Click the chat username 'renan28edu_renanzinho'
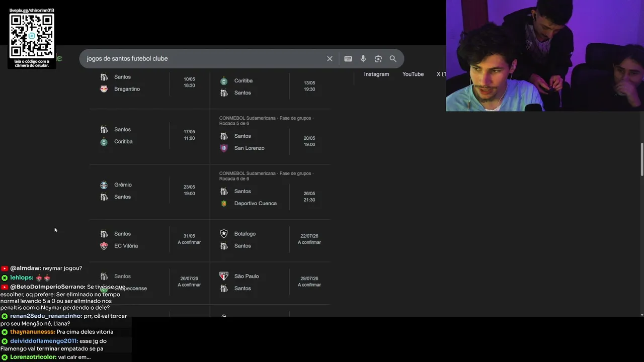 46,316
